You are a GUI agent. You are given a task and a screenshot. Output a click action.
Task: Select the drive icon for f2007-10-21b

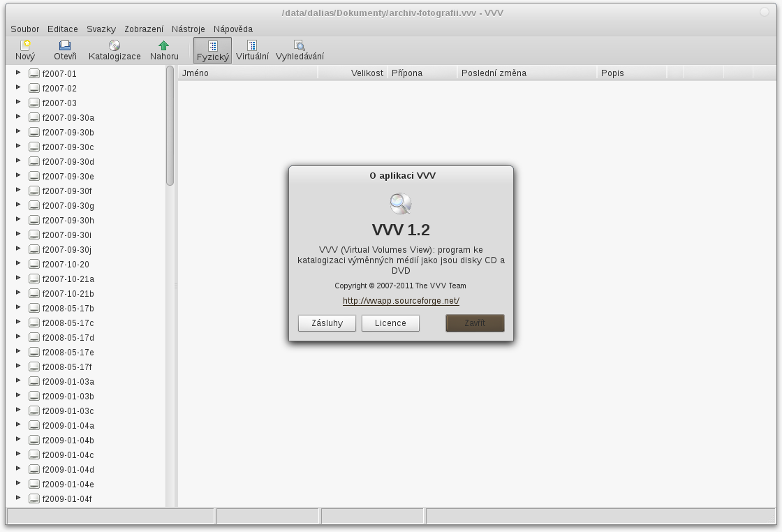click(x=34, y=294)
